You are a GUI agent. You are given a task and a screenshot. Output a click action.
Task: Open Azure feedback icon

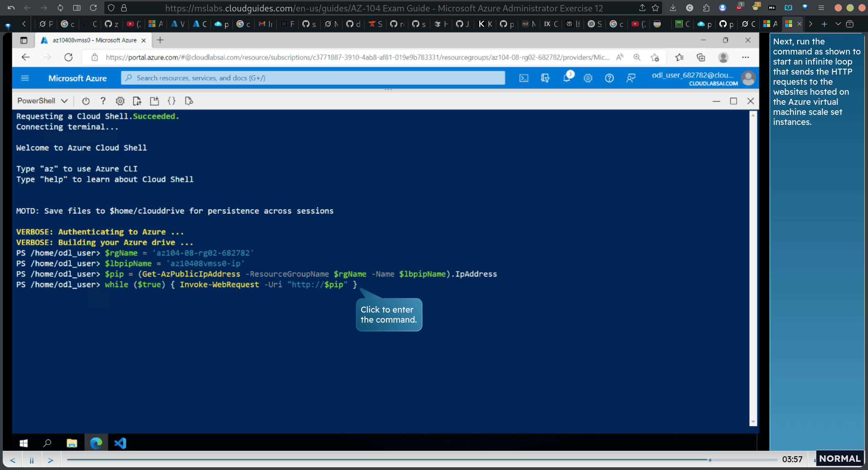pyautogui.click(x=631, y=78)
